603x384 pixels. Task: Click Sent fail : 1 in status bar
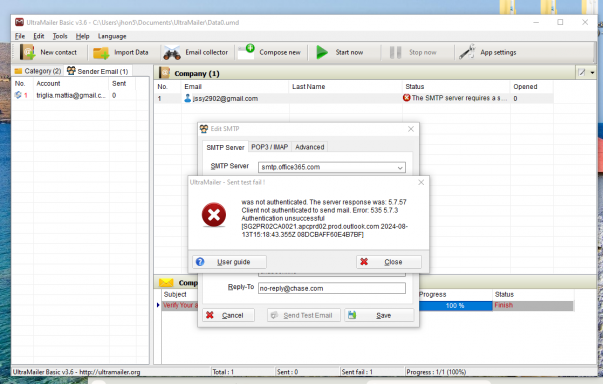pyautogui.click(x=357, y=372)
